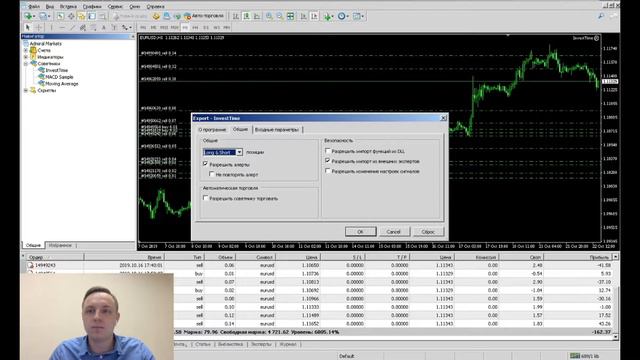The width and height of the screenshot is (640, 360).
Task: Toggle the Data Window icon
Action: 71,16
